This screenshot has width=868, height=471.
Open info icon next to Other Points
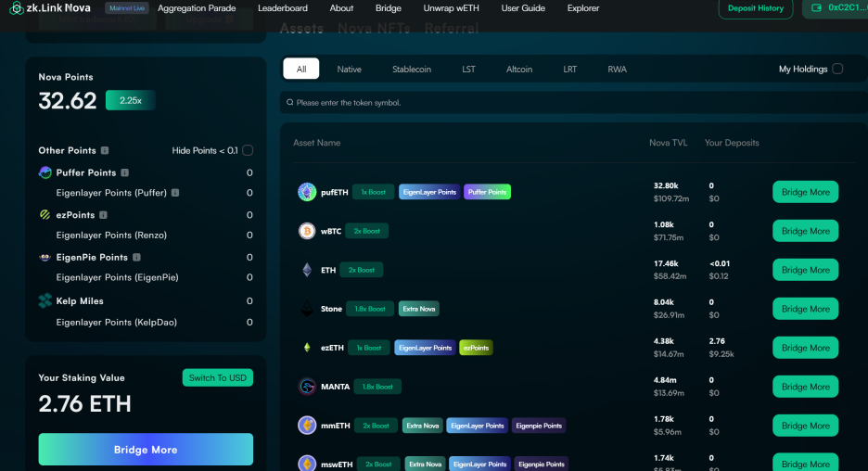[105, 150]
